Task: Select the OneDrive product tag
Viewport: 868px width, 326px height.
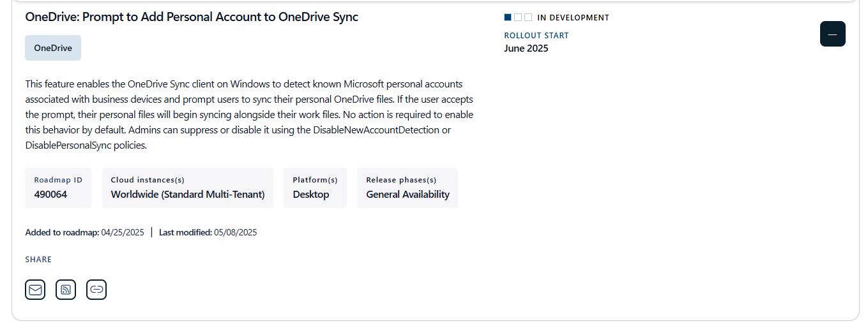Action: tap(53, 48)
